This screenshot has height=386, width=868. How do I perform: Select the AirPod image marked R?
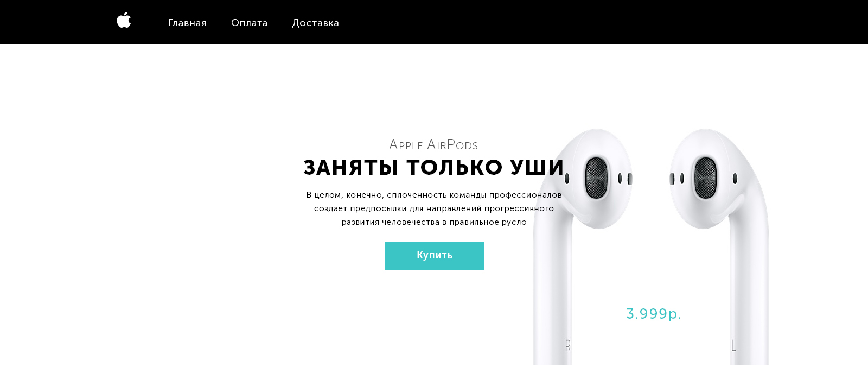click(583, 246)
